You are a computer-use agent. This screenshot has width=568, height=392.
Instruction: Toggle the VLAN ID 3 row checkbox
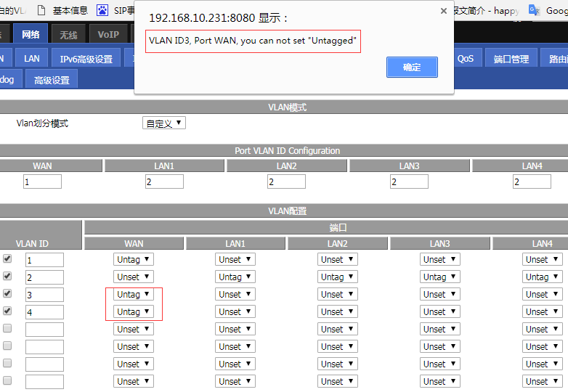[7, 293]
